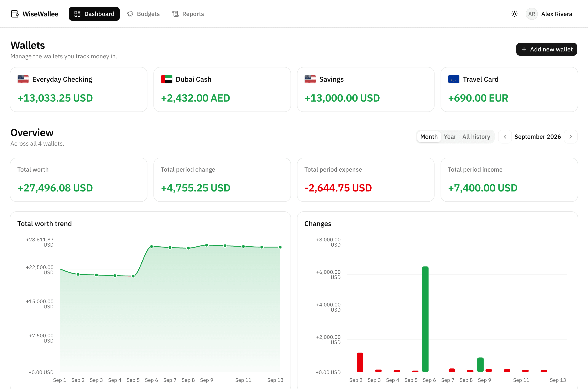588x389 pixels.
Task: Click the WiseWallee brand name
Action: tap(40, 14)
